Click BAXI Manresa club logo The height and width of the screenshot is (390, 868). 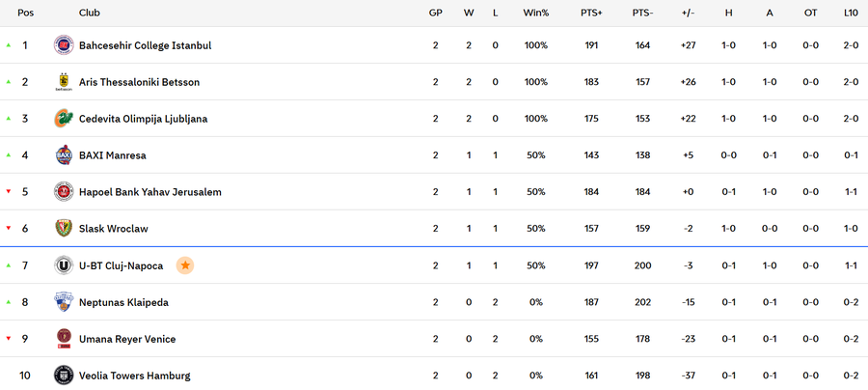64,155
